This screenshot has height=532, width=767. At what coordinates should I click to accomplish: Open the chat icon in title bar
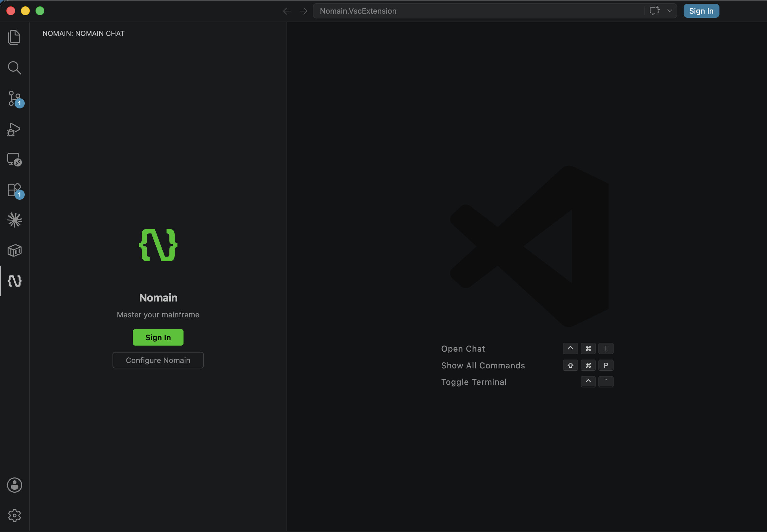pos(655,11)
